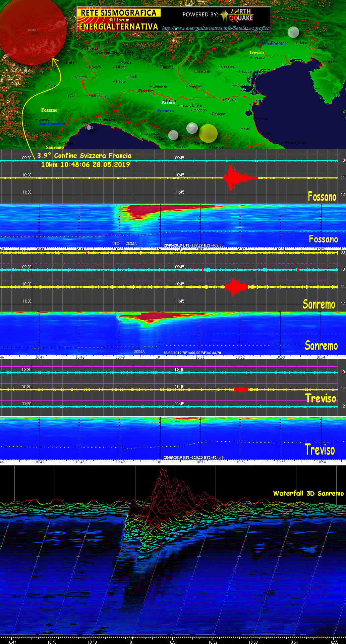The height and width of the screenshot is (644, 346).
Task: Click the yellow Treviso station label on map
Action: [256, 52]
